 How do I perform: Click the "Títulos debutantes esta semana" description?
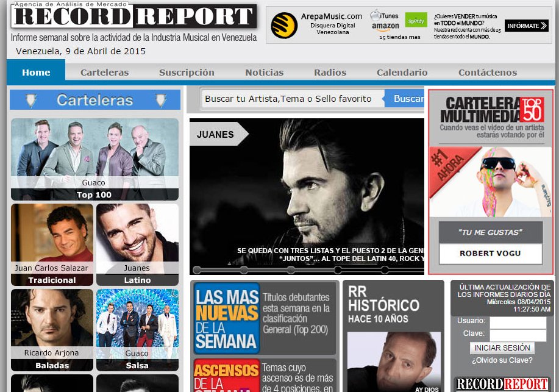coord(296,313)
